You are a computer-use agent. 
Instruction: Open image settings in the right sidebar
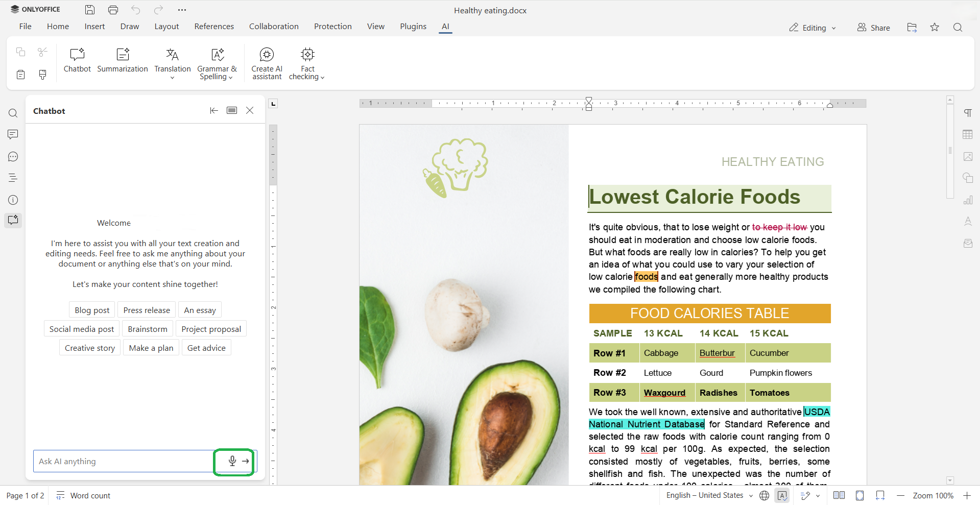[x=968, y=156]
